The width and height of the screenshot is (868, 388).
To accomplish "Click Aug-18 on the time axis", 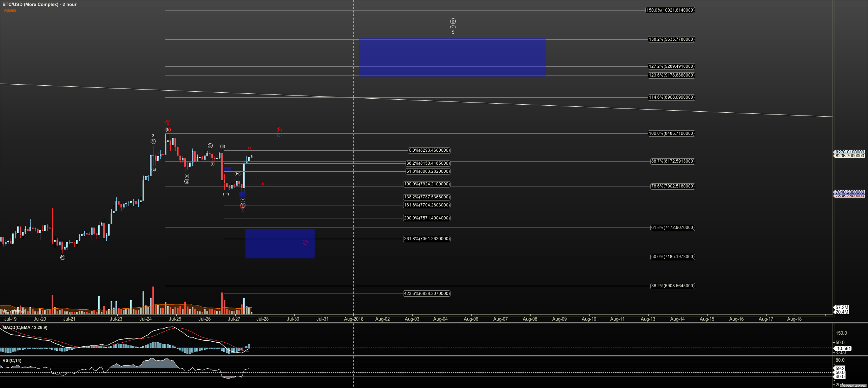I will 794,319.
